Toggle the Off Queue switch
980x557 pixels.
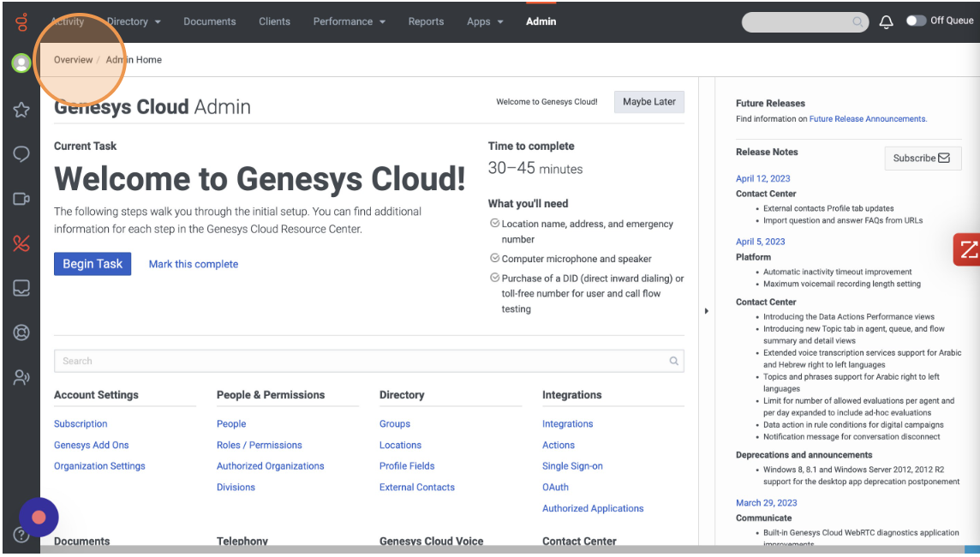[916, 21]
